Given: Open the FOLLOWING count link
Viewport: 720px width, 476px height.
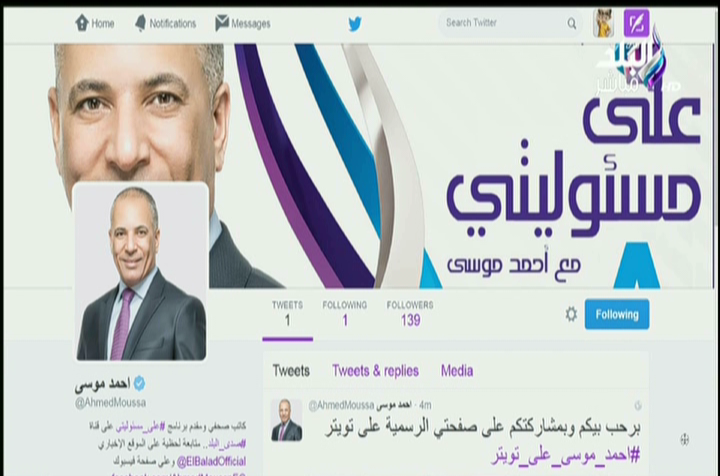Looking at the screenshot, I should (344, 314).
